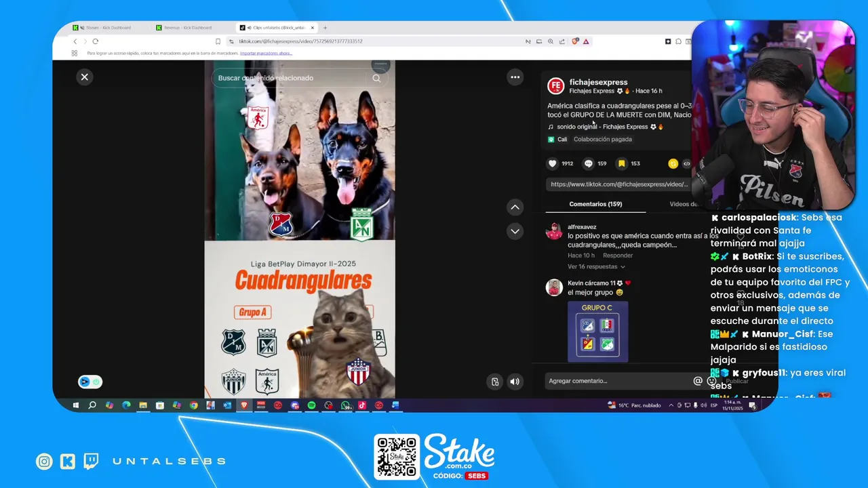Open Brave browser on the taskbar
This screenshot has height=488, width=868.
click(244, 405)
